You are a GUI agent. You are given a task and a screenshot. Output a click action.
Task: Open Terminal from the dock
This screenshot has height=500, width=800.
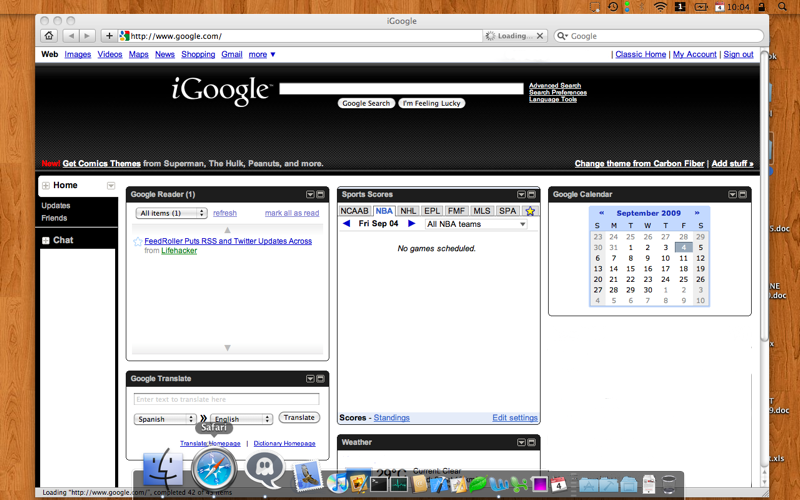point(379,484)
